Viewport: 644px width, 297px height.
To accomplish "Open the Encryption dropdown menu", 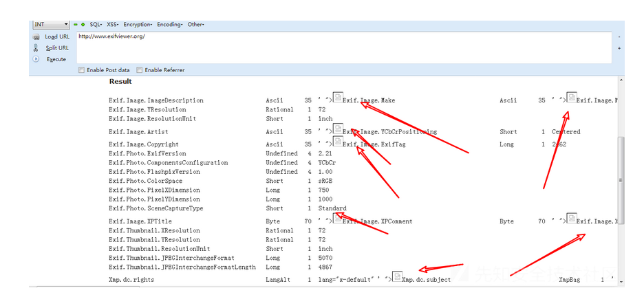I will point(138,25).
